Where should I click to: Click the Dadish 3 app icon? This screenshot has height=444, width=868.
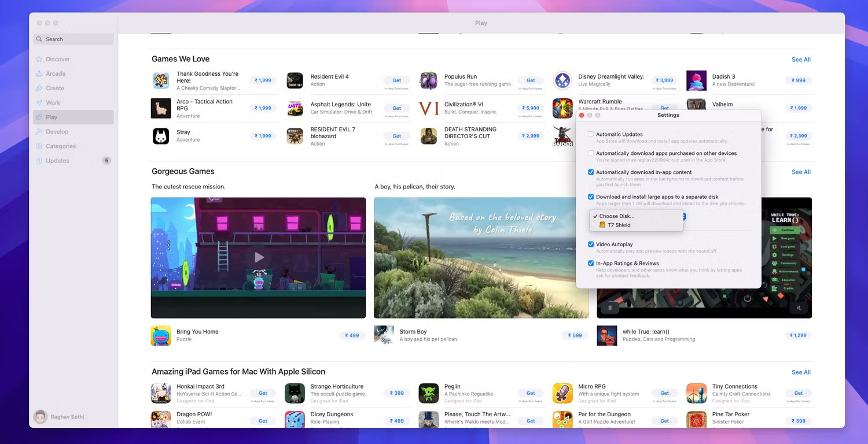point(696,81)
